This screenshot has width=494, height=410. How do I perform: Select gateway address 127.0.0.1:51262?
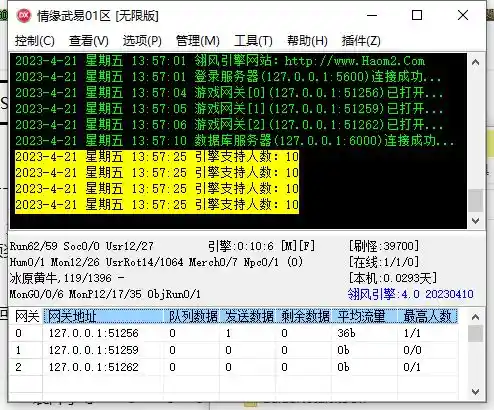point(94,367)
